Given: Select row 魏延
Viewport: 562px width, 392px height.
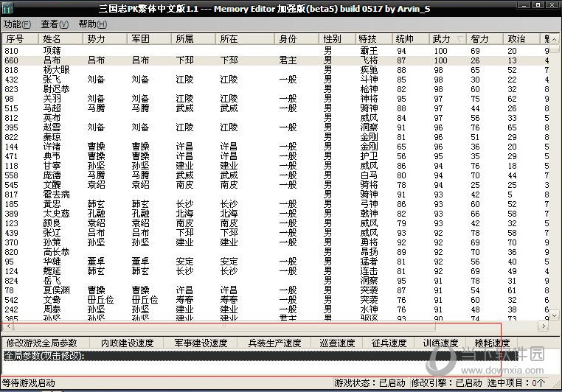Looking at the screenshot, I should pyautogui.click(x=276, y=271).
